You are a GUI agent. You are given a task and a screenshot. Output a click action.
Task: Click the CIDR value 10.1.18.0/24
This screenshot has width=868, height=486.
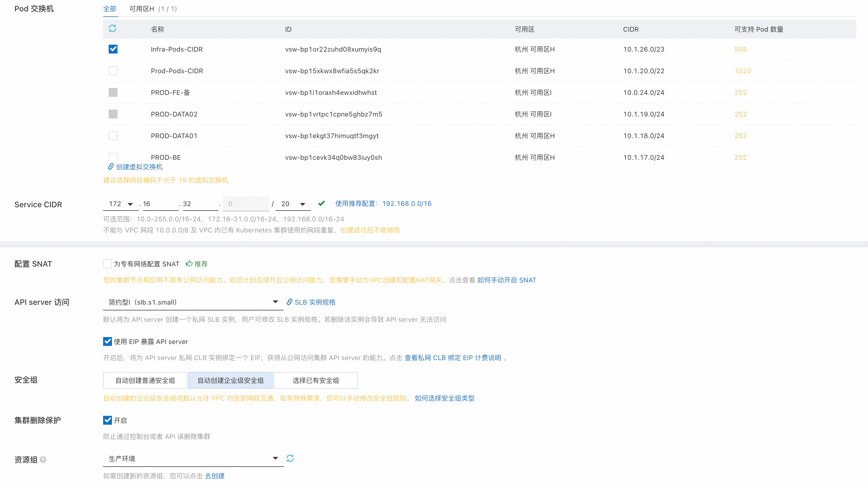point(644,136)
